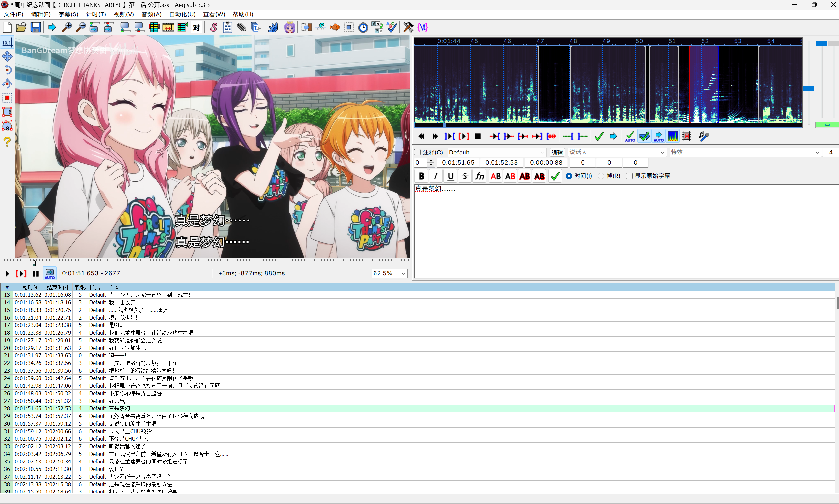Toggle auto-commit changes in audio toolbar
839x504 pixels.
click(x=630, y=136)
